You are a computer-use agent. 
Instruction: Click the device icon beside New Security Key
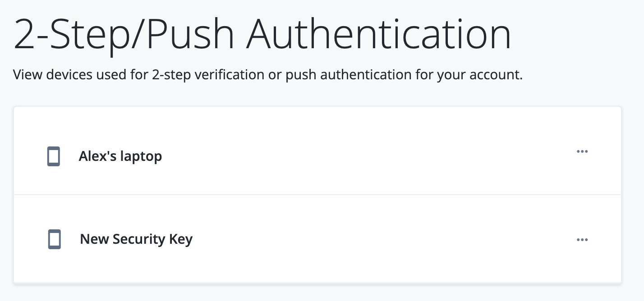55,239
